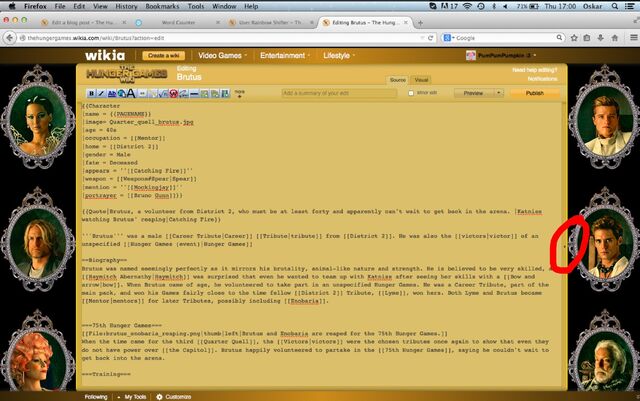Screen dimensions: 640x401
Task: Select the Source editor tab
Action: (397, 80)
